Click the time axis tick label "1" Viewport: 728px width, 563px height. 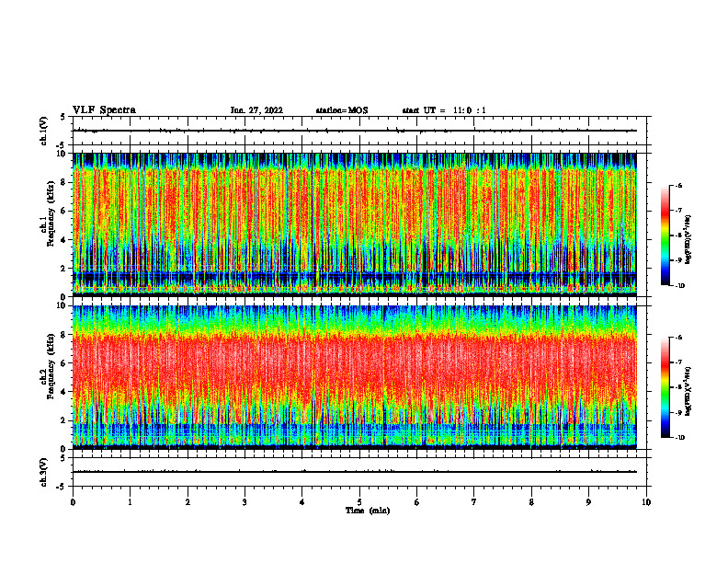point(130,502)
